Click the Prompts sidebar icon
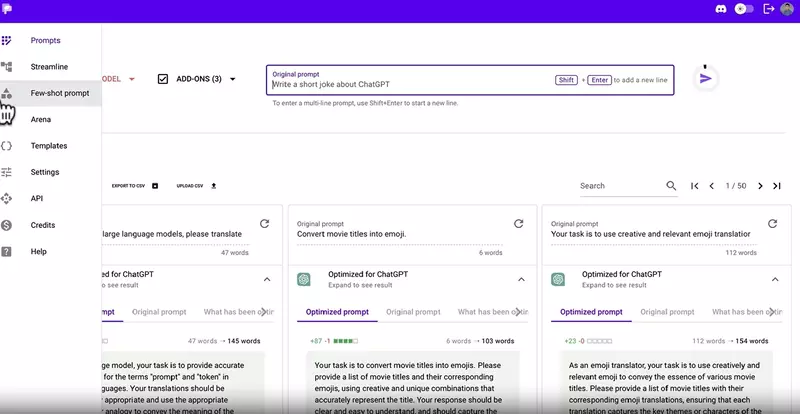Screen dimensions: 800x414 (x=6, y=40)
